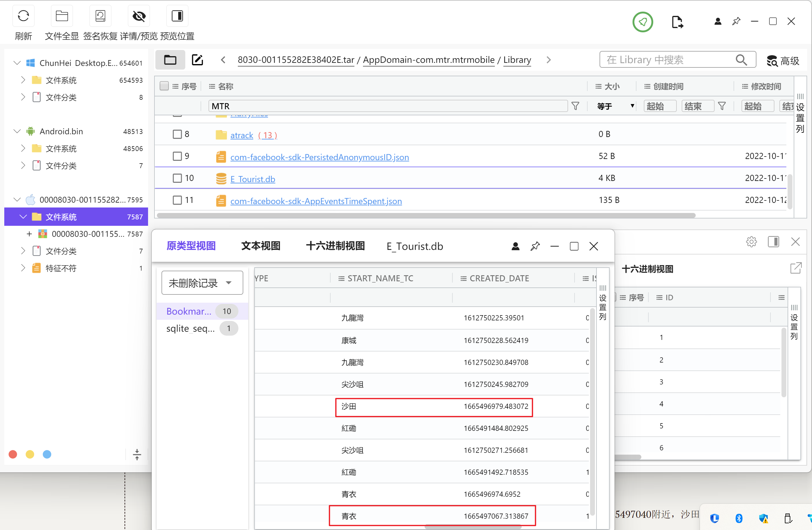Click the file list horizontal scrollbar

426,215
